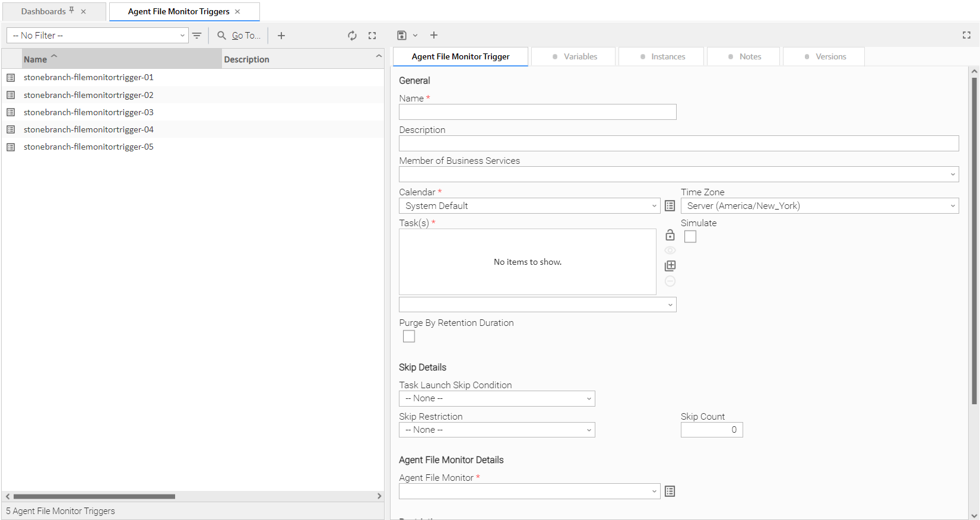Image resolution: width=980 pixels, height=520 pixels.
Task: Click the lock icon beside Task(s) list
Action: [x=670, y=235]
